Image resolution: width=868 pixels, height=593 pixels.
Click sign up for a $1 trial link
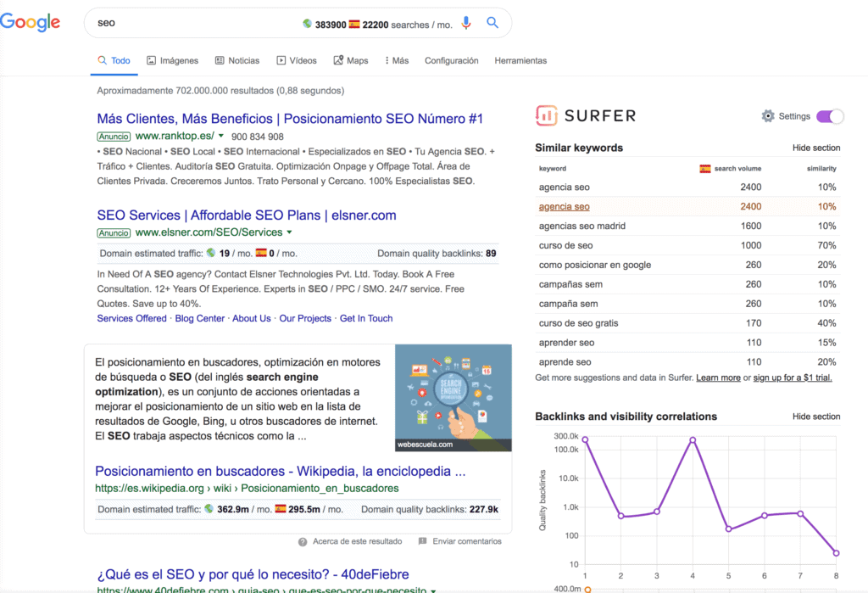(x=793, y=378)
